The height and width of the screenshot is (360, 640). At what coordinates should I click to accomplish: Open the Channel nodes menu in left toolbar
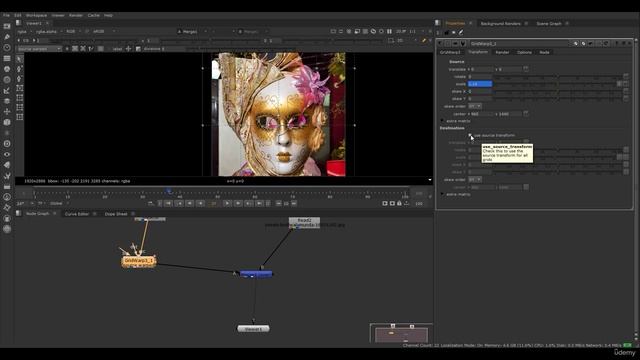(7, 58)
